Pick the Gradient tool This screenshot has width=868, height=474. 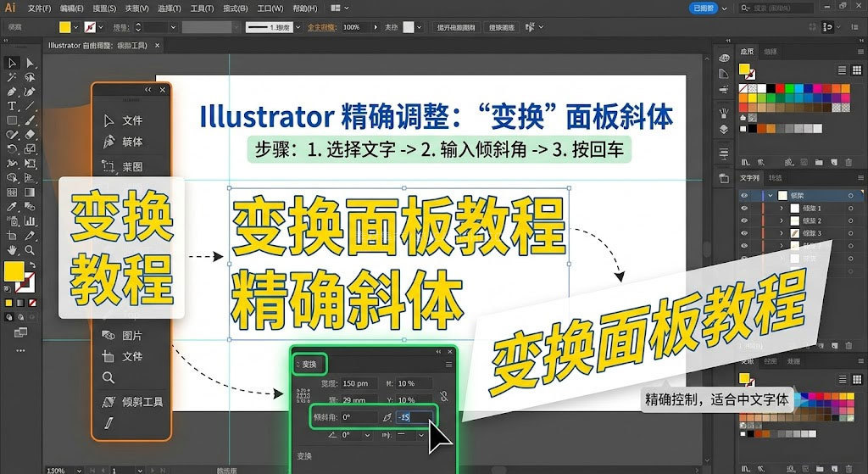point(30,192)
